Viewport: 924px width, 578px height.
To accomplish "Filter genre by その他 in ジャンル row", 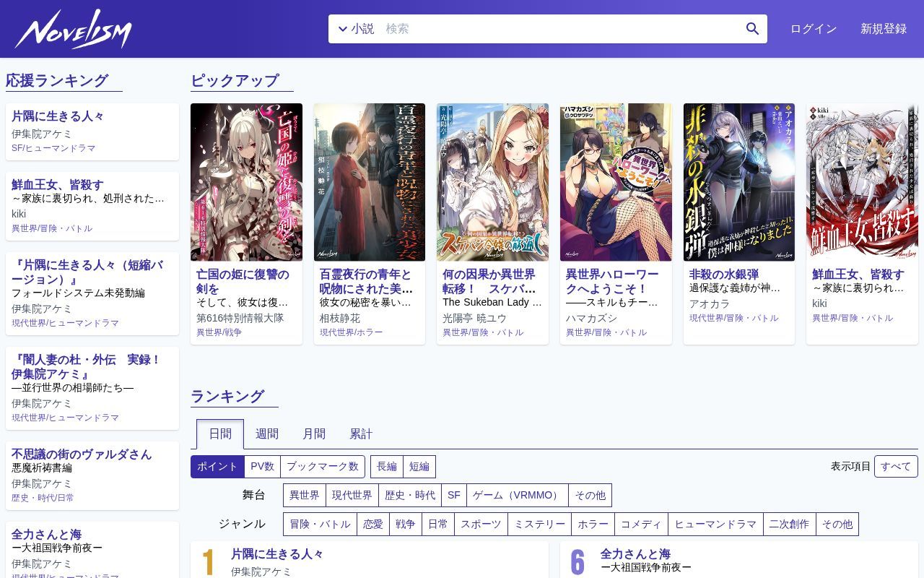I will (x=837, y=525).
